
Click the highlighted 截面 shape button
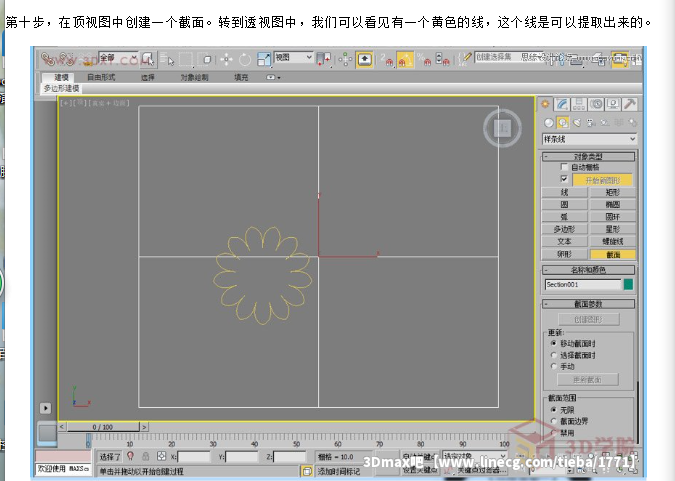pos(613,254)
